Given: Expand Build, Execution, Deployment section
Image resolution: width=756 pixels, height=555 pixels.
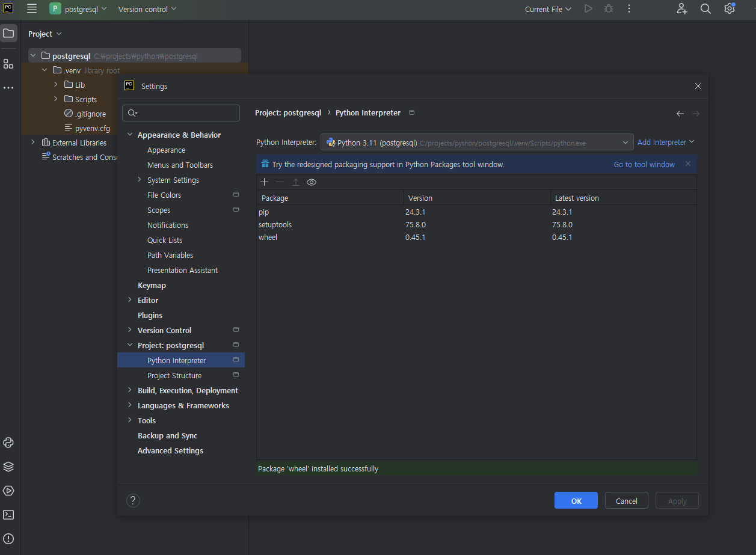Looking at the screenshot, I should click(x=130, y=390).
